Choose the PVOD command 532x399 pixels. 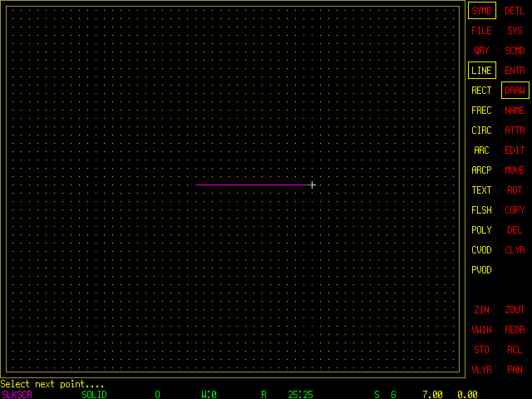pos(481,269)
